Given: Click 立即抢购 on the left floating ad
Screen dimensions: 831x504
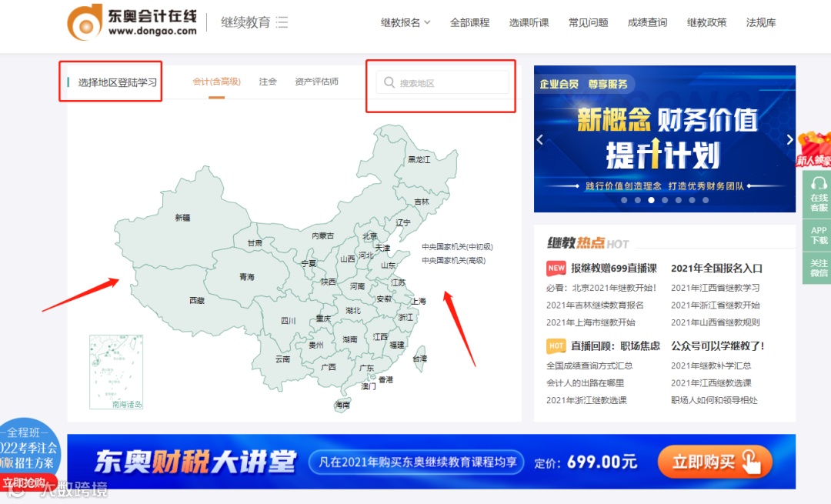Looking at the screenshot, I should (24, 483).
